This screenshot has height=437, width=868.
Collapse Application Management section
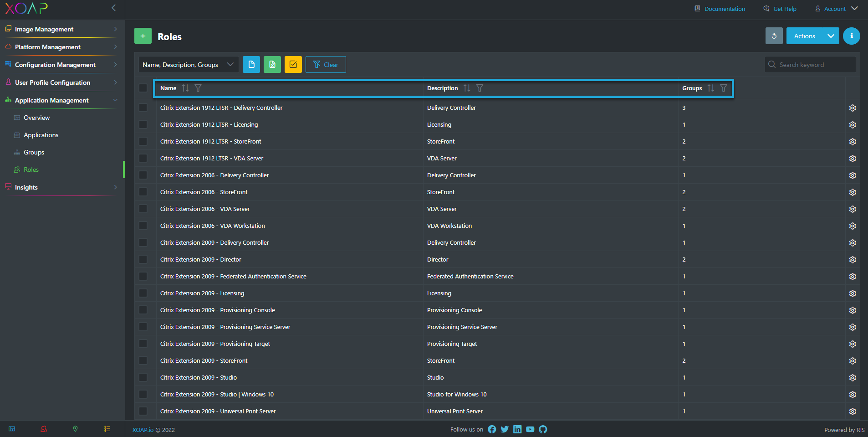(62, 100)
